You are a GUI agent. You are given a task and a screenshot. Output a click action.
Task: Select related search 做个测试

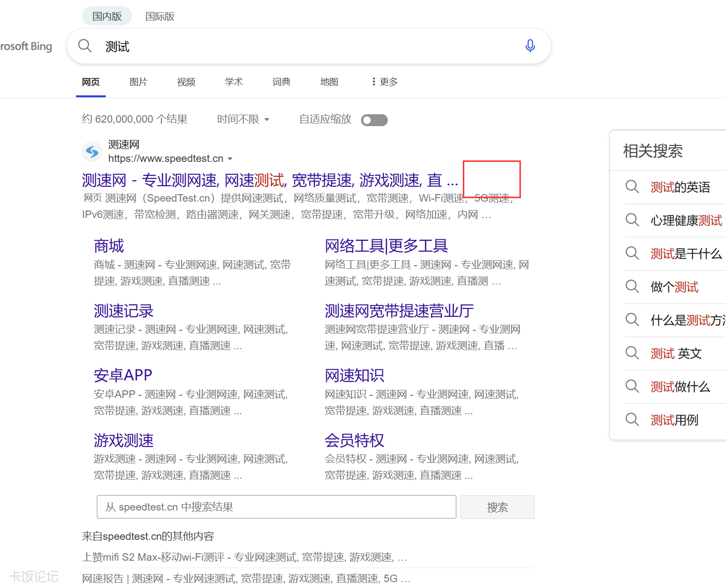point(674,287)
